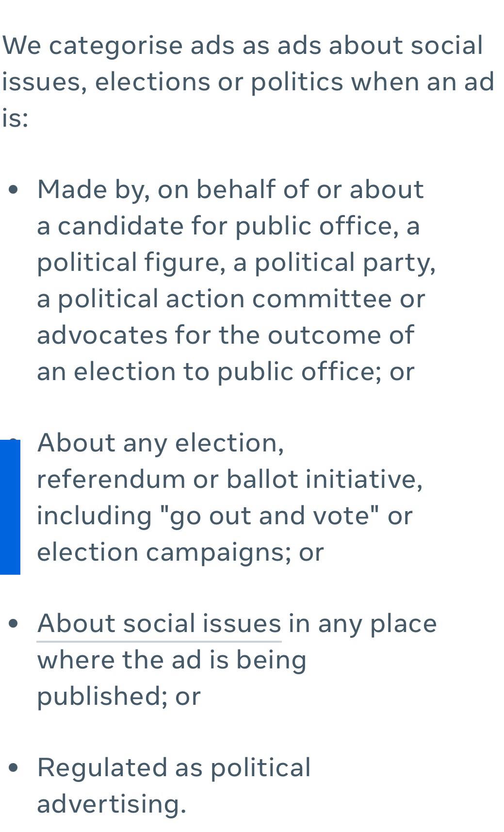This screenshot has height=832, width=504.
Task: Click the blue vertical bar on left edge
Action: [x=10, y=507]
